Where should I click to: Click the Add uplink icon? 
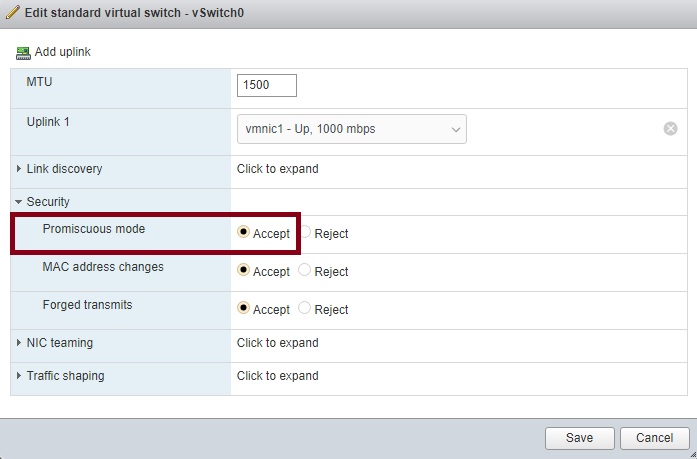point(23,52)
